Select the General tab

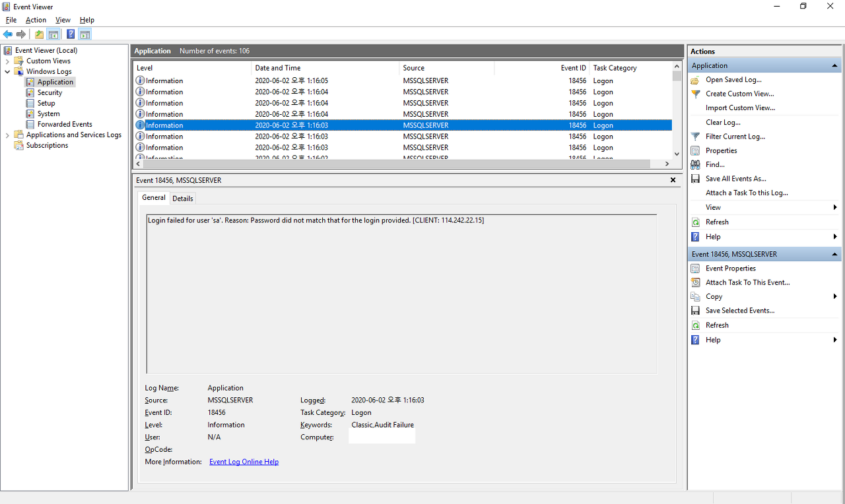pyautogui.click(x=154, y=198)
